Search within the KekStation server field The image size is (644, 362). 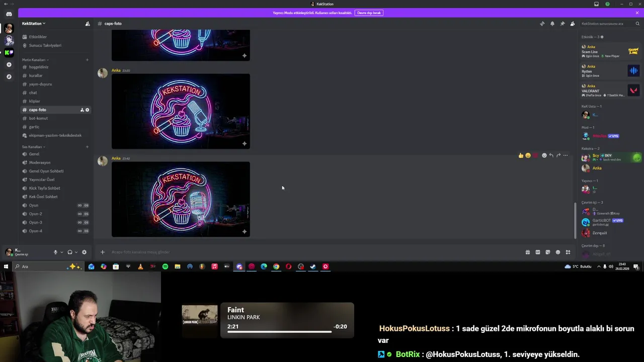click(x=610, y=24)
